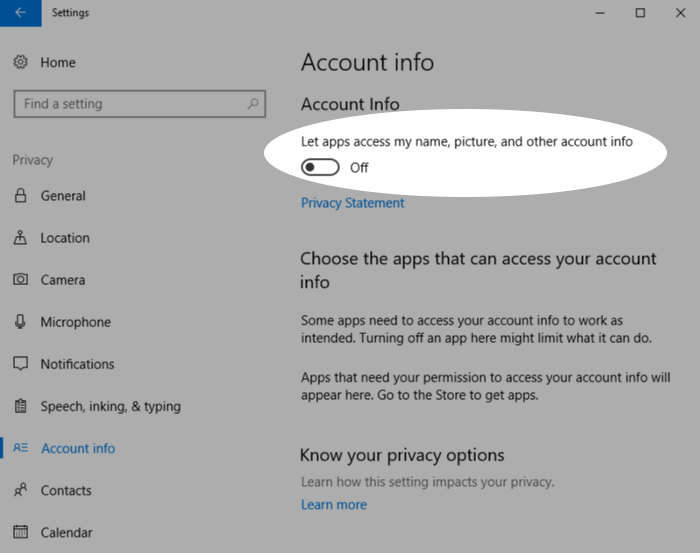The image size is (700, 553).
Task: Click the Calendar icon in sidebar
Action: coord(21,532)
